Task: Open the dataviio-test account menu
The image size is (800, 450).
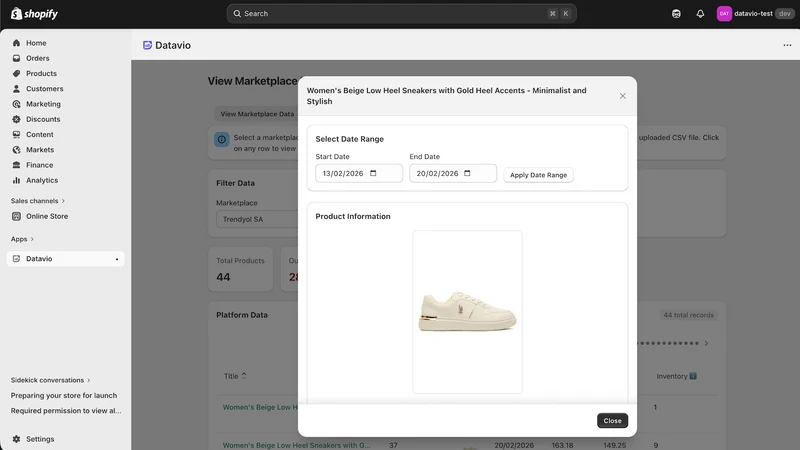Action: pyautogui.click(x=755, y=14)
